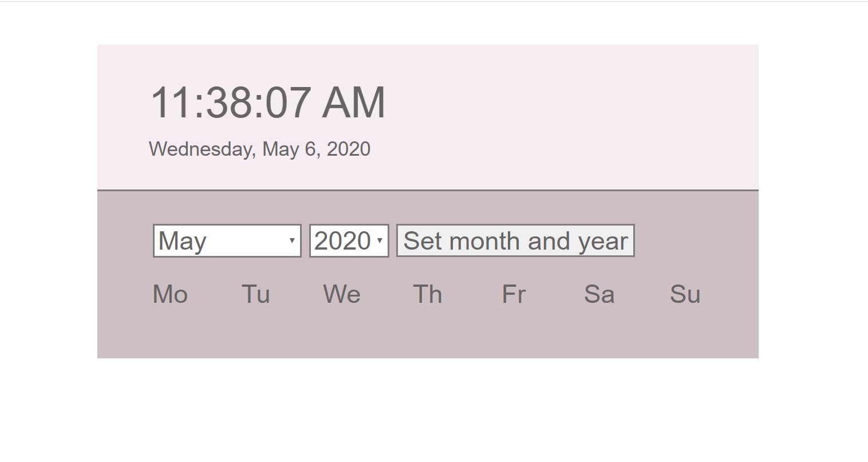Click the year dropdown's arrow indicator

pos(381,240)
